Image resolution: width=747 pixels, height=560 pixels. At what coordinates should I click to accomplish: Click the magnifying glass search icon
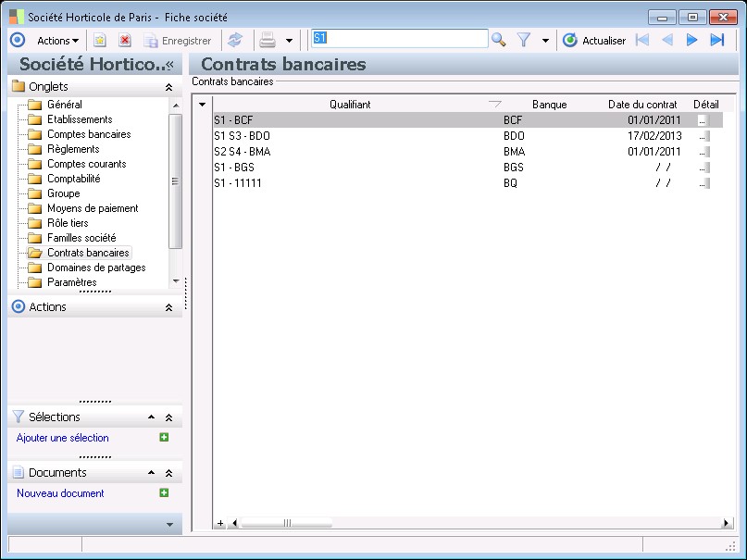coord(499,40)
